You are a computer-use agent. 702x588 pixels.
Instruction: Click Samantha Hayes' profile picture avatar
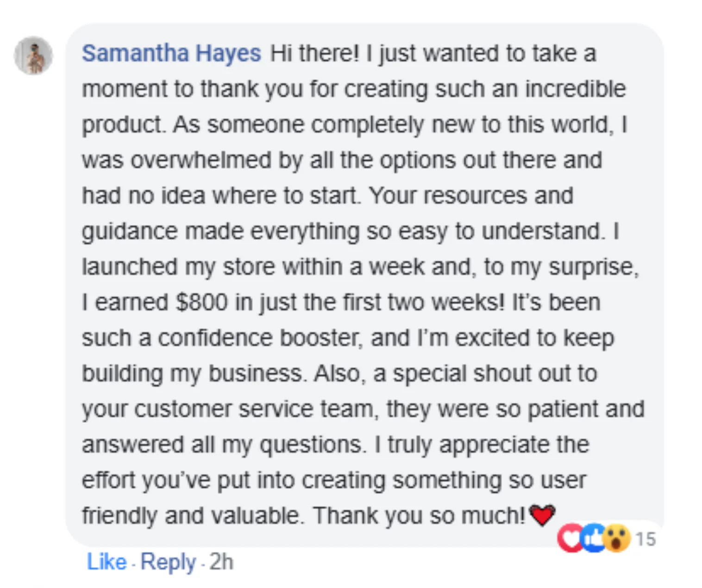pyautogui.click(x=33, y=56)
